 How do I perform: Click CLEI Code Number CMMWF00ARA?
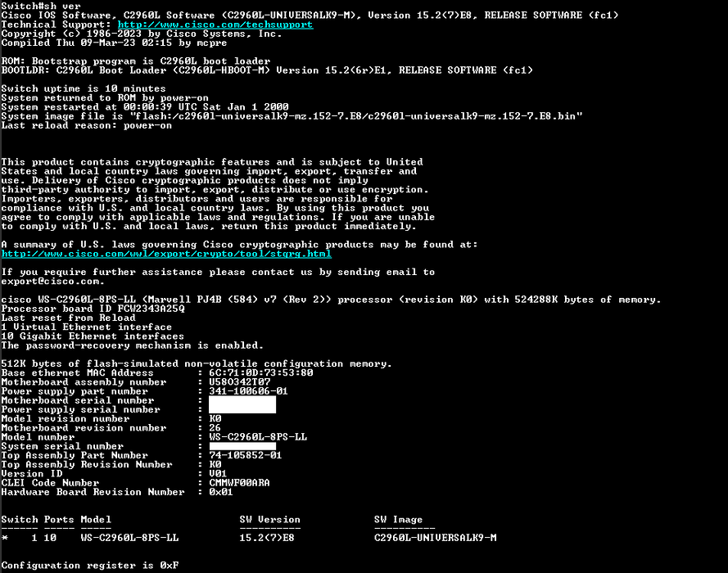click(x=239, y=483)
